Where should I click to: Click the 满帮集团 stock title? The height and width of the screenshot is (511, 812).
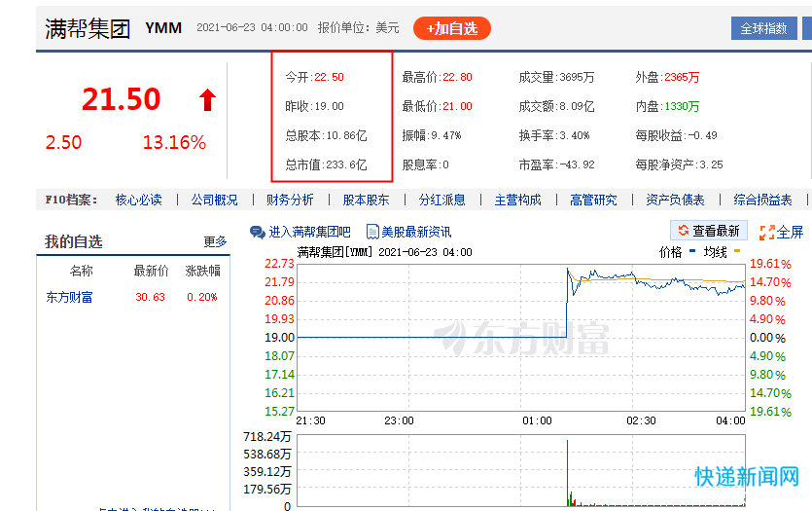tap(88, 28)
